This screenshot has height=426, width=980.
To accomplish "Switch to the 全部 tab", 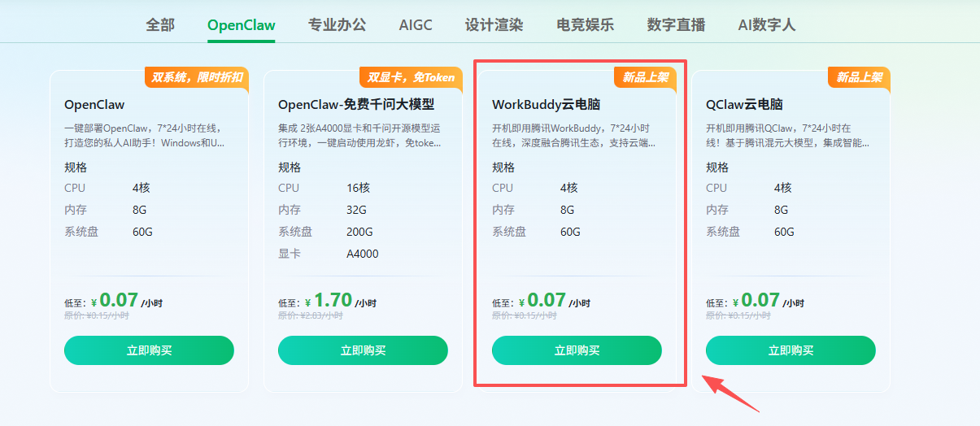I will 160,24.
